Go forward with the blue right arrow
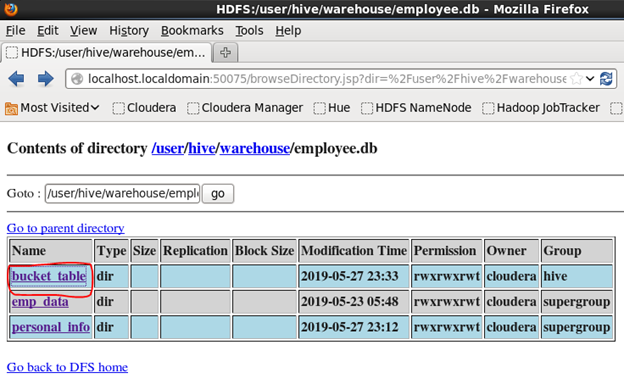625x375 pixels. 45,79
